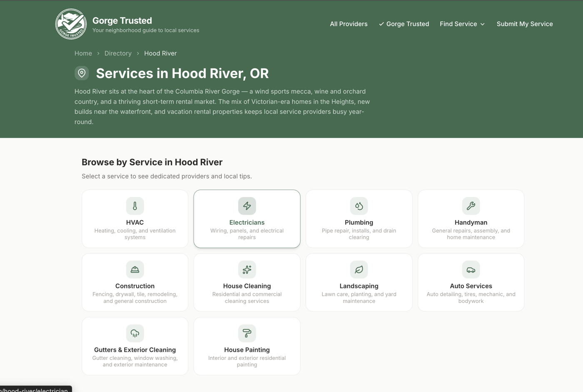Click the Auto Services car icon
The width and height of the screenshot is (583, 392).
[x=471, y=270]
